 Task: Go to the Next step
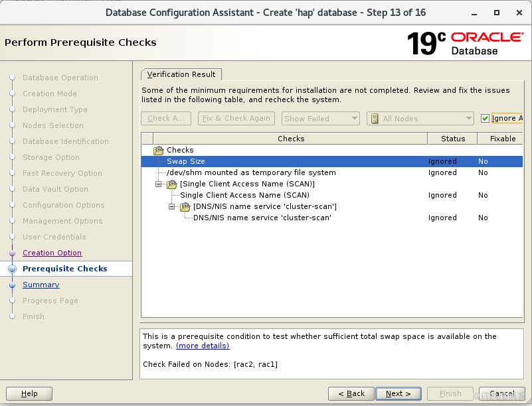coord(399,393)
